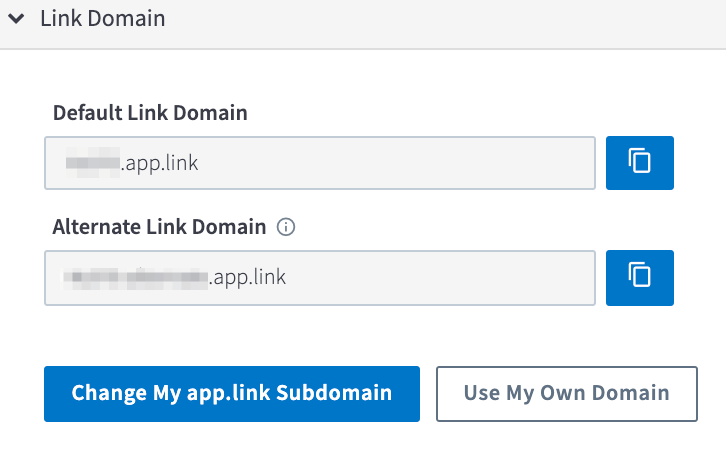Click the word Domain on outlined button

pos(631,393)
